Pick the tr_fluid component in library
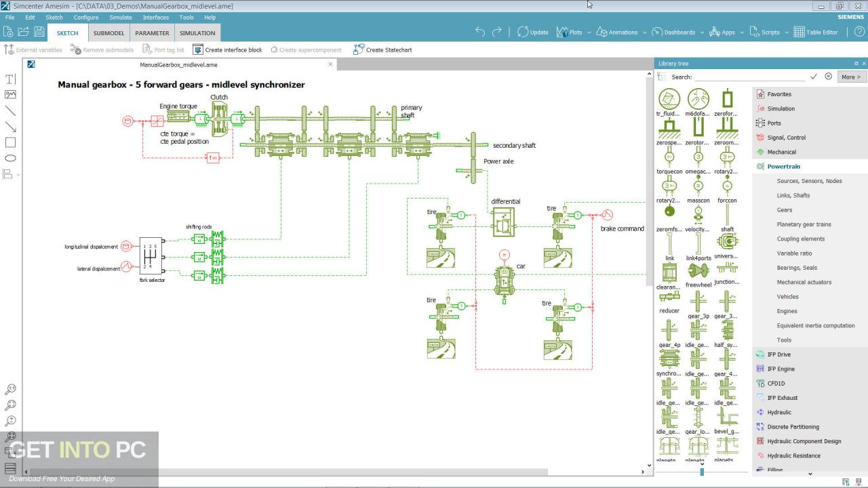Viewport: 868px width, 488px height. (669, 99)
